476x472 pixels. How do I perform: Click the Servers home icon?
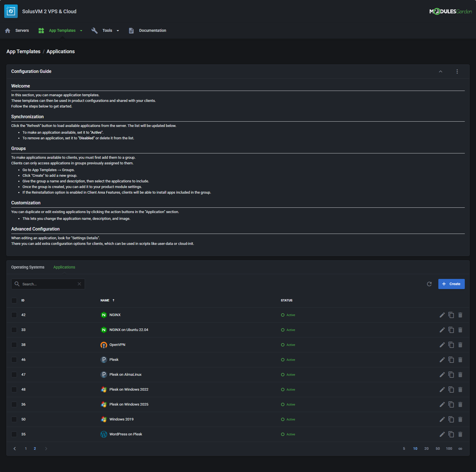pos(8,30)
